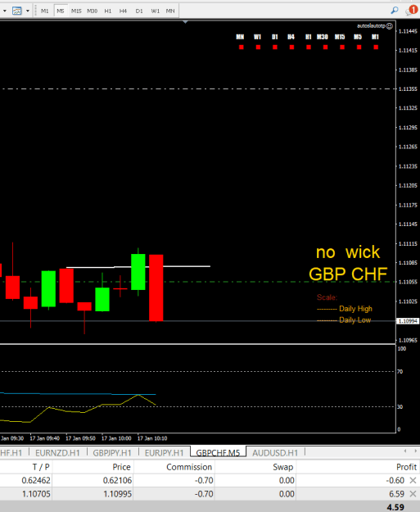Select the white horizontal trendline
Viewport: 420px width, 512px height.
pos(138,267)
